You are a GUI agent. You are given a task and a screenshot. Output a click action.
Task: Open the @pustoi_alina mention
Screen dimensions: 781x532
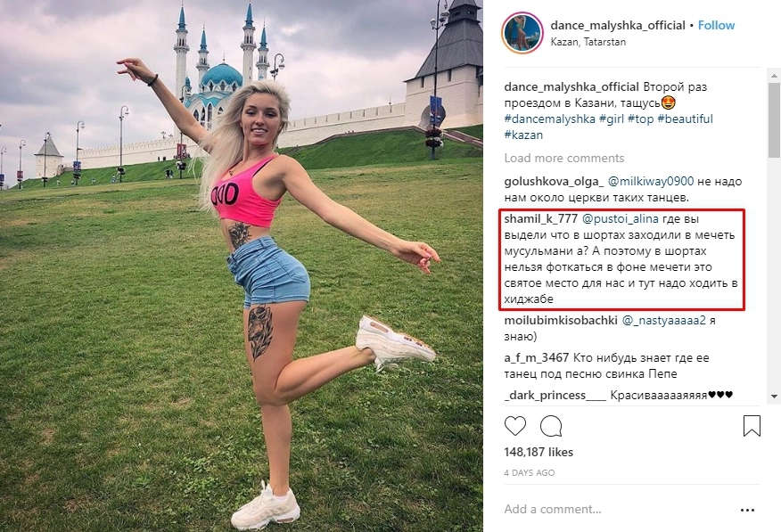coord(621,219)
